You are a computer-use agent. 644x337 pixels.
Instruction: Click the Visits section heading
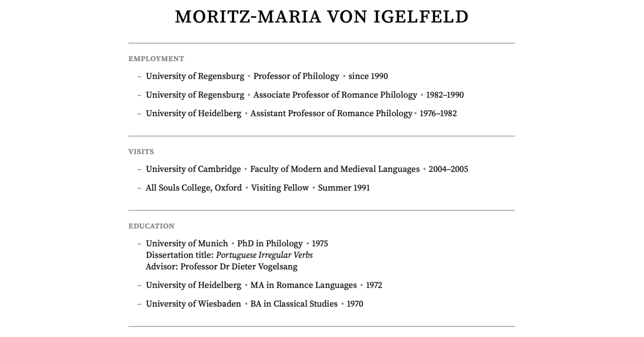(141, 152)
